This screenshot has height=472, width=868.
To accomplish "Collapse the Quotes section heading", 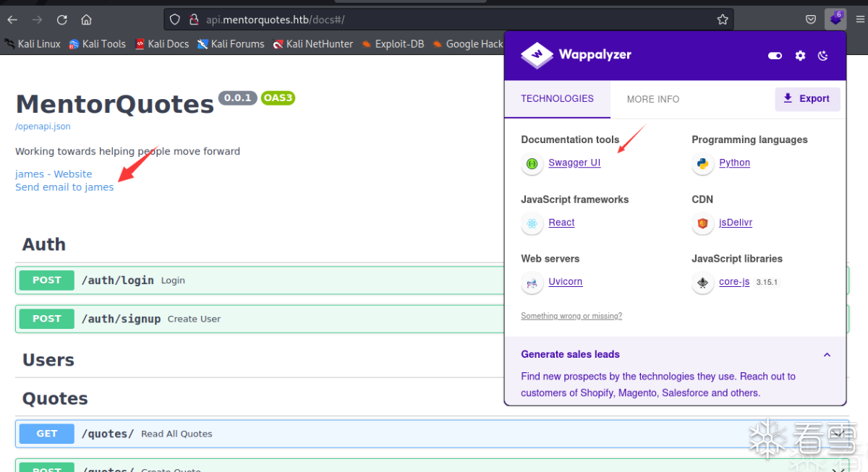I will coord(55,398).
